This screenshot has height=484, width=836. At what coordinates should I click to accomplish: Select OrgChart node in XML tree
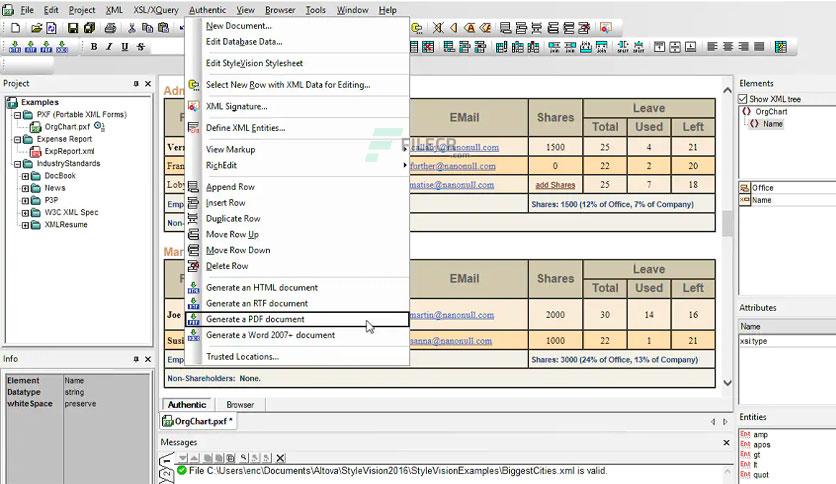(x=771, y=112)
